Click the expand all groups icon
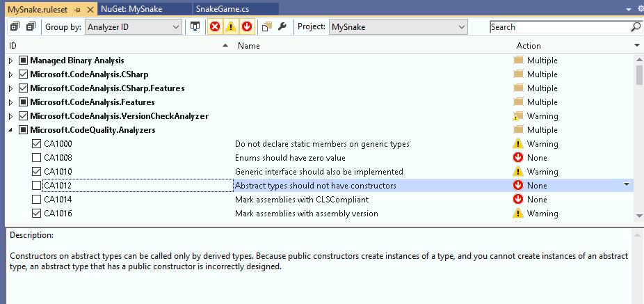The width and height of the screenshot is (644, 304). [14, 27]
